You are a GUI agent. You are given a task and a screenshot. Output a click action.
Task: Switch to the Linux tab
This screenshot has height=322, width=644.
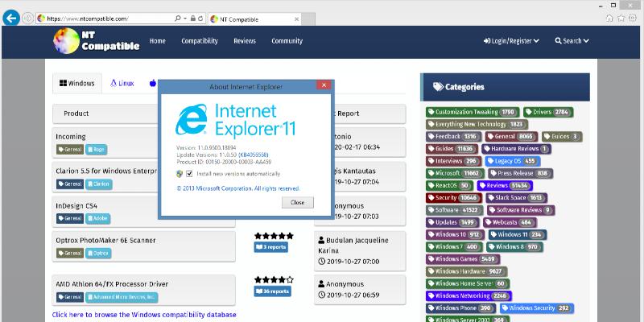(122, 84)
